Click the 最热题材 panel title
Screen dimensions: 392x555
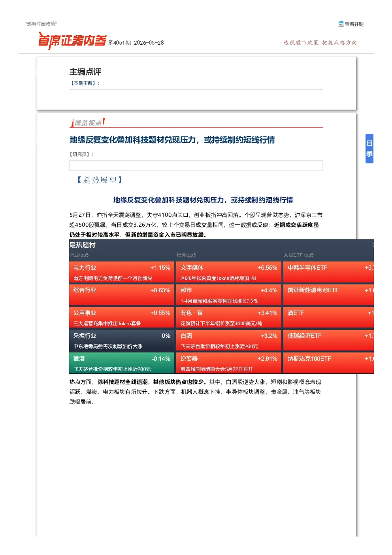(x=83, y=245)
